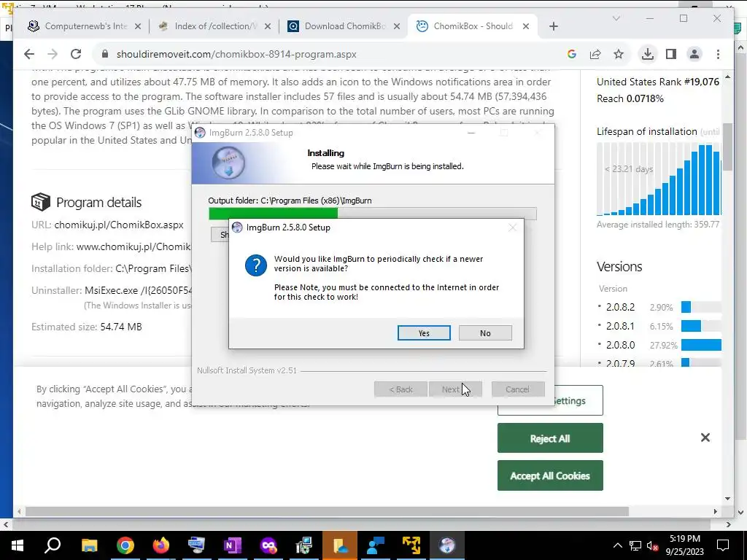Open OneNote from taskbar

point(233,545)
